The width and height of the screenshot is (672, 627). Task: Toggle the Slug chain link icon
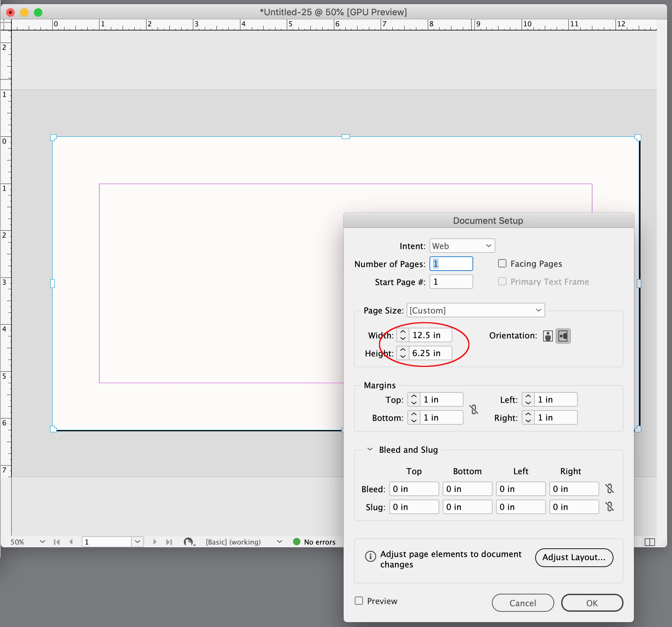pyautogui.click(x=610, y=507)
